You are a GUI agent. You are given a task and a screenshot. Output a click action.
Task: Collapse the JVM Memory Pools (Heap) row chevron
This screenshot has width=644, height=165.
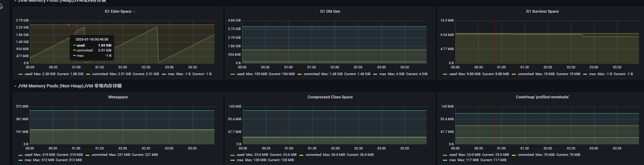(15, 1)
